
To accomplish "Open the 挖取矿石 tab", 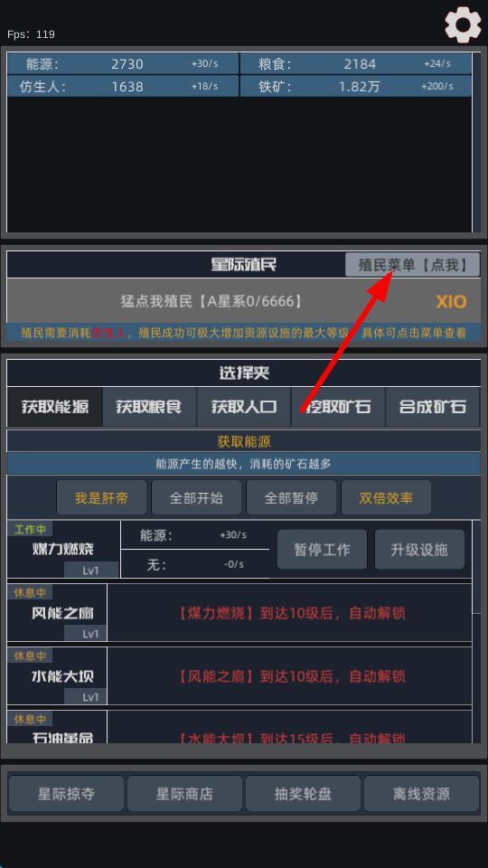I will click(x=338, y=407).
